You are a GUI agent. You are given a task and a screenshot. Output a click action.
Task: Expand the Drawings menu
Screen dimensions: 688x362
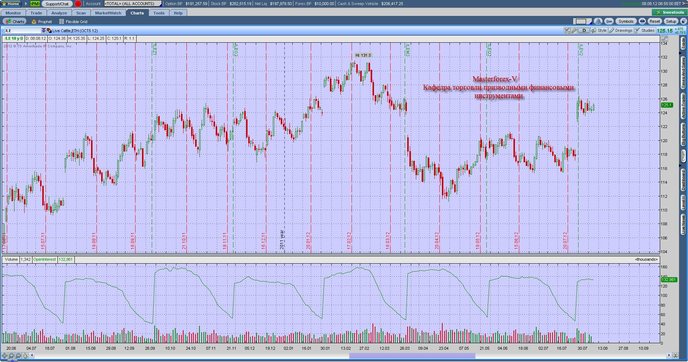coord(621,31)
